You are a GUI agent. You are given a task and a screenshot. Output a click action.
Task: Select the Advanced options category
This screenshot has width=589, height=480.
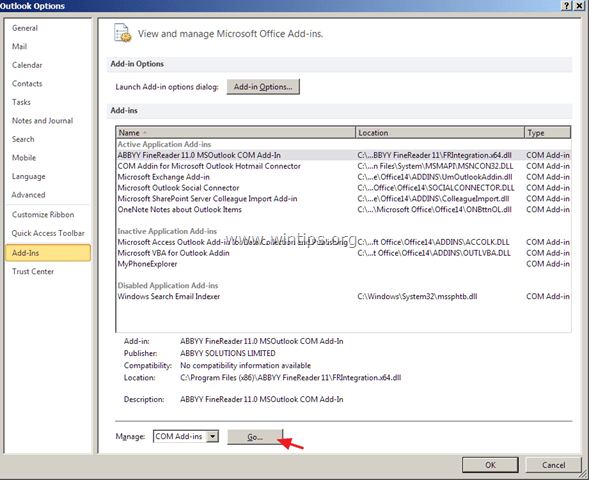(x=29, y=195)
